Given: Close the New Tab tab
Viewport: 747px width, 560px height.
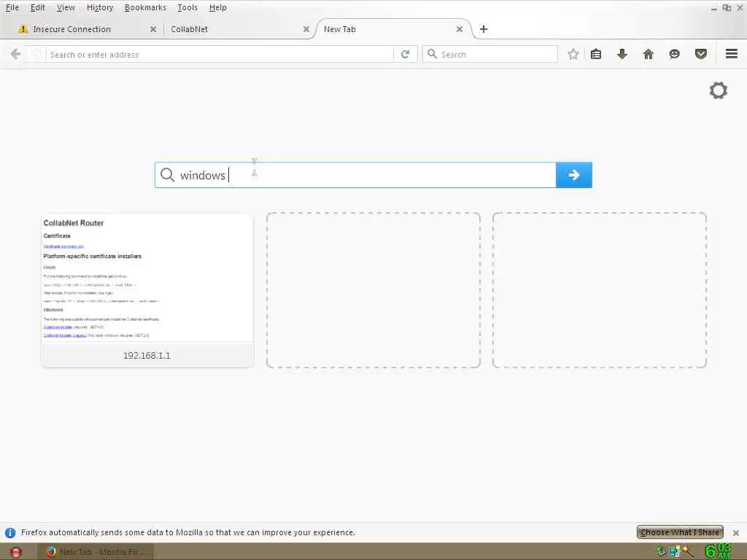Looking at the screenshot, I should (460, 29).
